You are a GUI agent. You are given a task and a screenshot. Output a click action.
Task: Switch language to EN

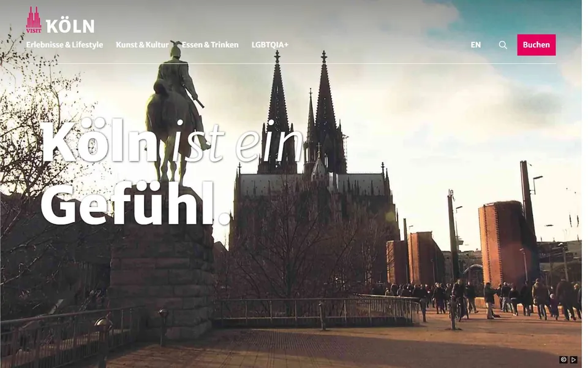[x=475, y=45]
